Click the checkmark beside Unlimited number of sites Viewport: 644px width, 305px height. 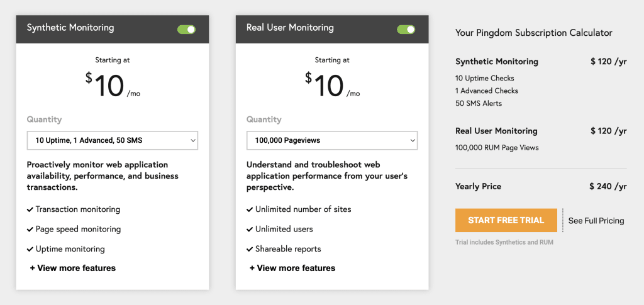click(x=250, y=210)
